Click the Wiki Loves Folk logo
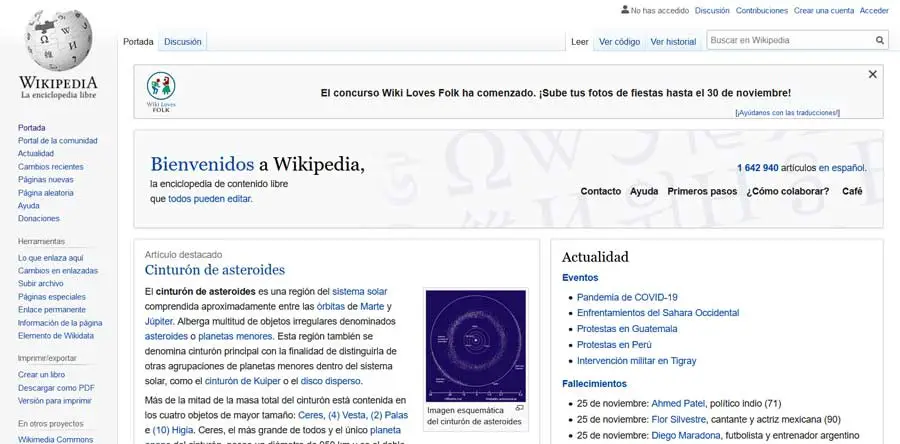The height and width of the screenshot is (444, 900). [161, 91]
